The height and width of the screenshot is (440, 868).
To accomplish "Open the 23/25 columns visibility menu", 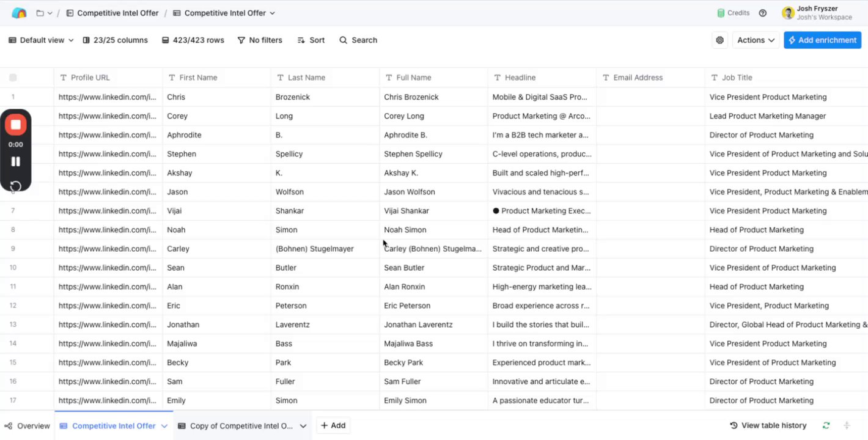I will click(x=115, y=40).
